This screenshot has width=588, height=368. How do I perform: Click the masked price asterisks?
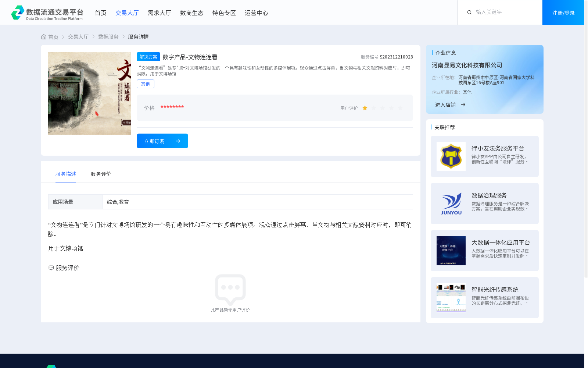172,107
